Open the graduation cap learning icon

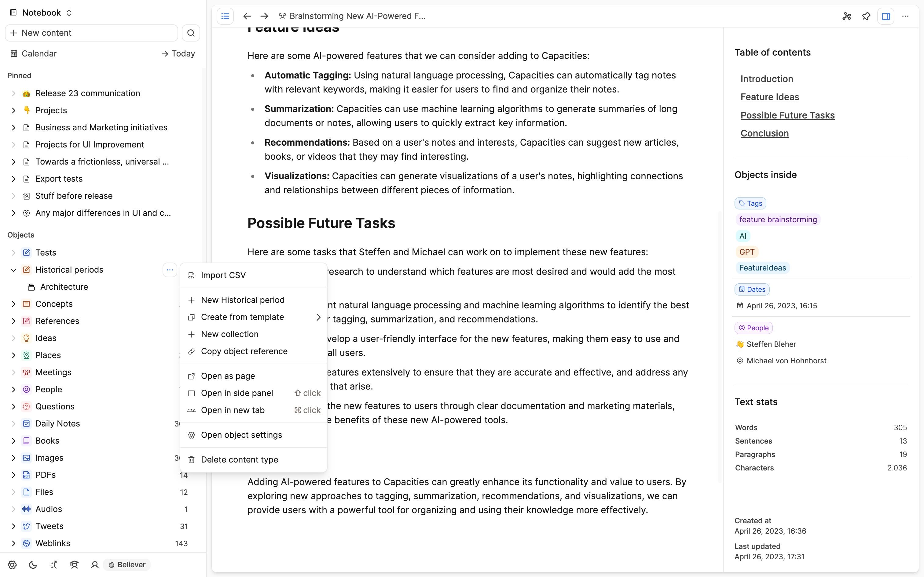75,565
